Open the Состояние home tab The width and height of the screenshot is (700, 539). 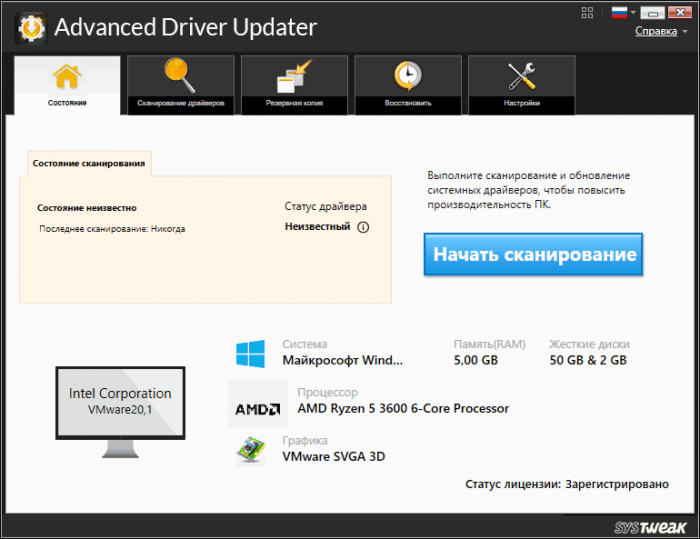[x=67, y=85]
